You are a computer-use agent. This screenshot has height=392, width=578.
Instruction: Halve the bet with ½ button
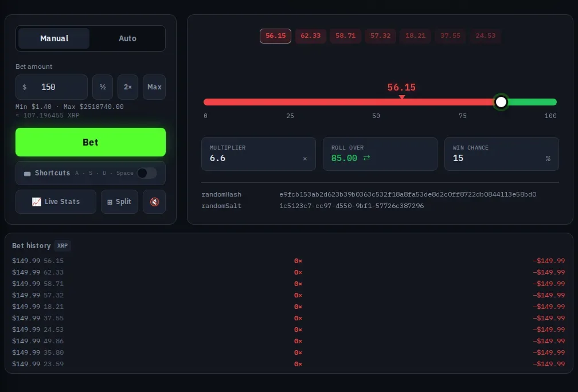click(x=103, y=87)
